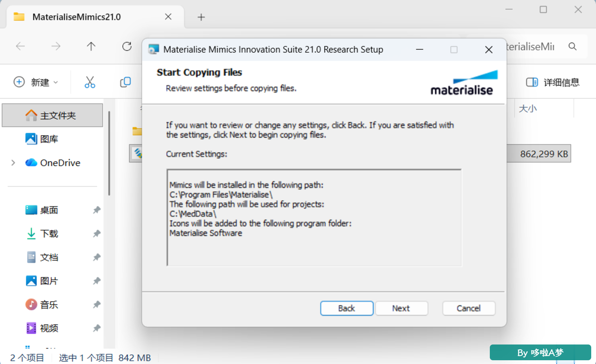This screenshot has height=364, width=596.
Task: Click the Copy icon in Explorer toolbar
Action: (125, 82)
